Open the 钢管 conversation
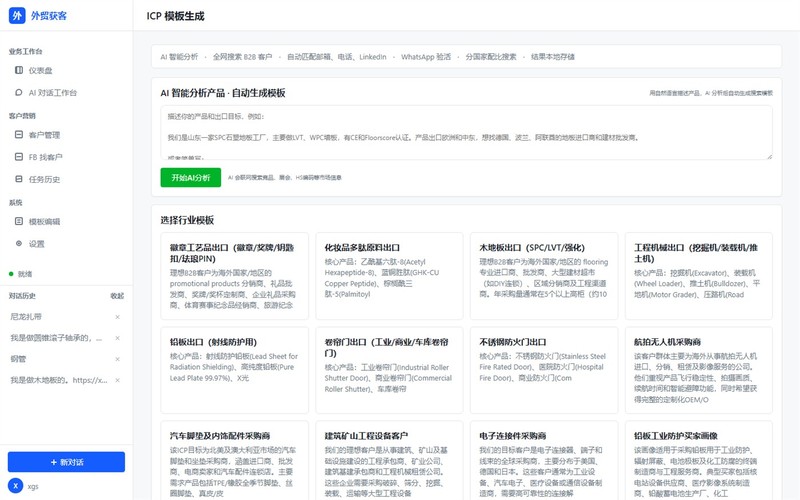Image resolution: width=800 pixels, height=500 pixels. pyautogui.click(x=18, y=359)
